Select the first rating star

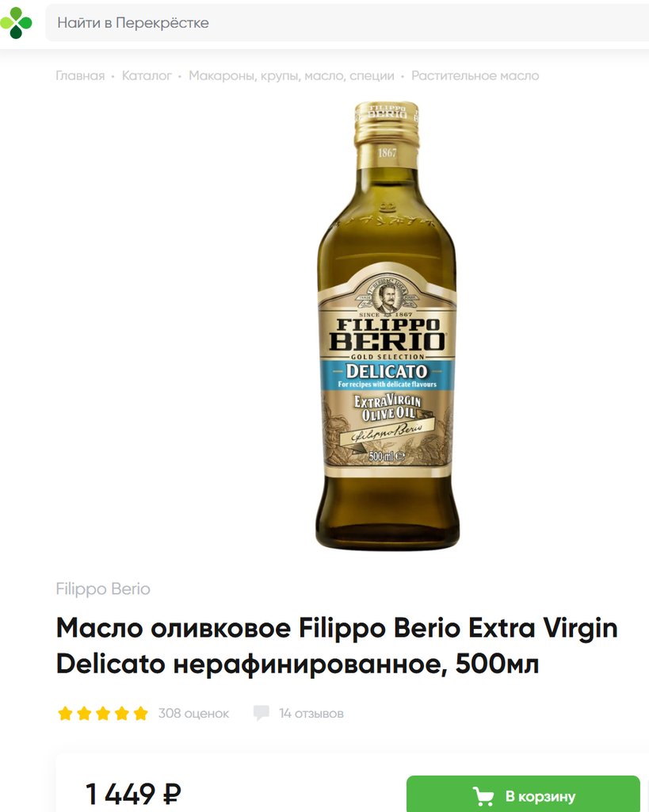click(x=65, y=714)
